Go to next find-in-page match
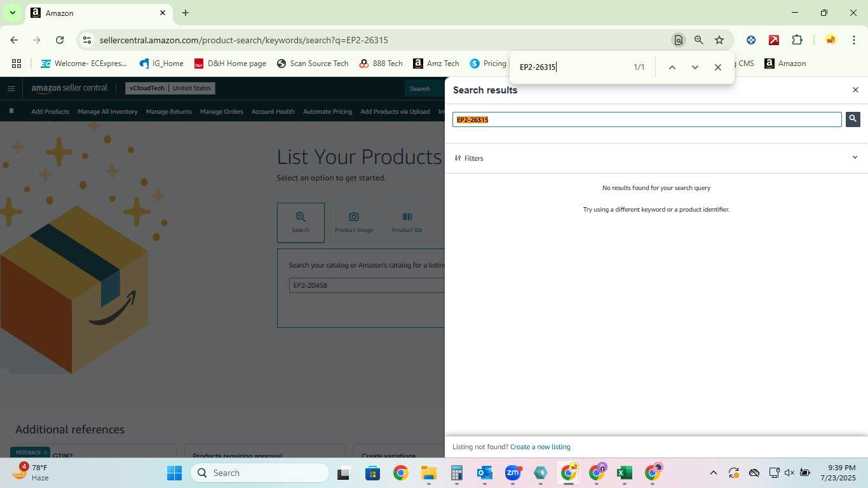 coord(695,67)
